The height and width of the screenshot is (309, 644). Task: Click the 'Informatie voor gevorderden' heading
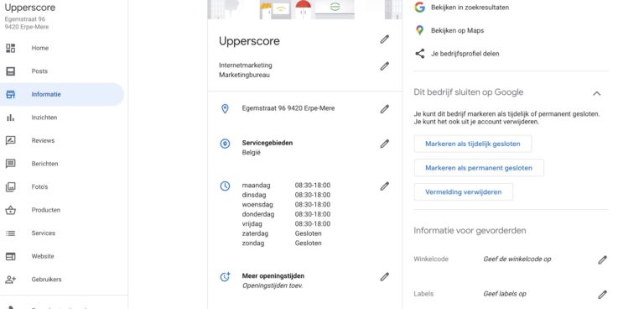pyautogui.click(x=470, y=230)
